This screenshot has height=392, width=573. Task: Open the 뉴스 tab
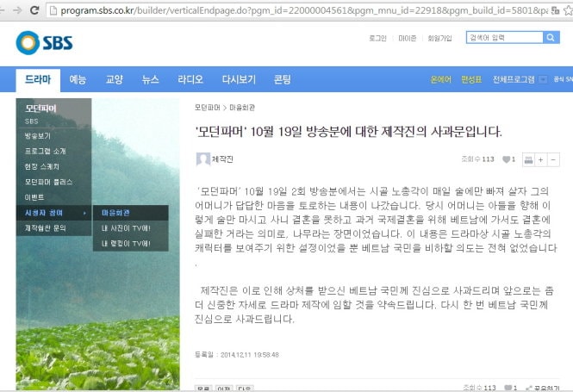coord(150,79)
